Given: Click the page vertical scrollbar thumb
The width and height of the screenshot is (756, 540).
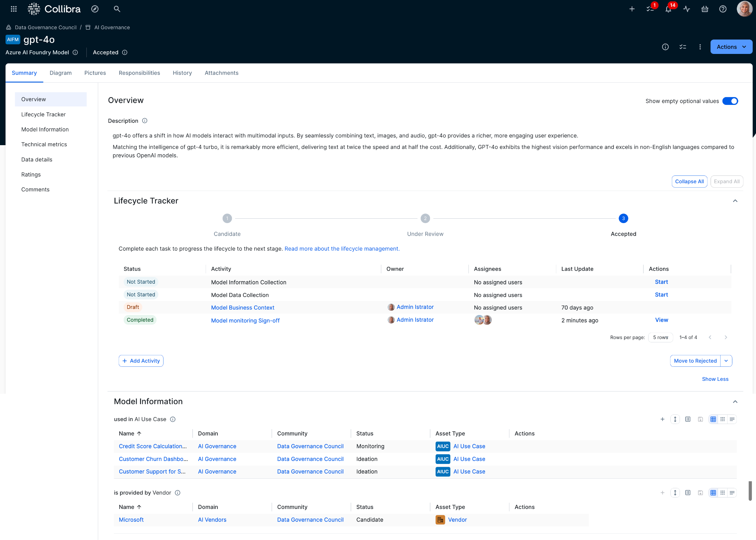Looking at the screenshot, I should (750, 491).
